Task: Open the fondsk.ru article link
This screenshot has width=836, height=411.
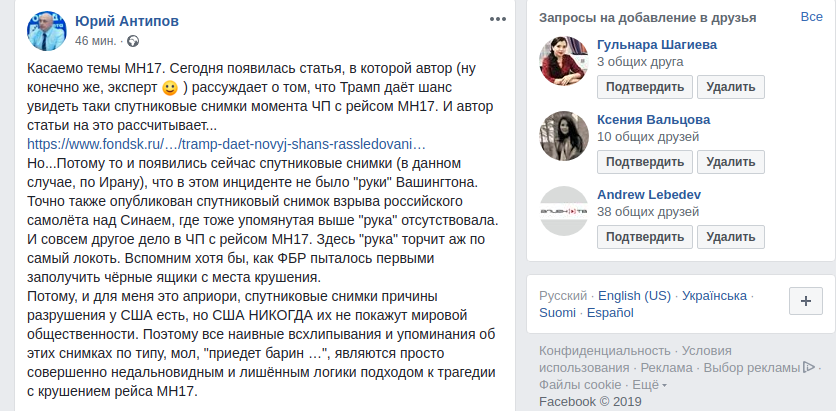Action: click(x=225, y=144)
